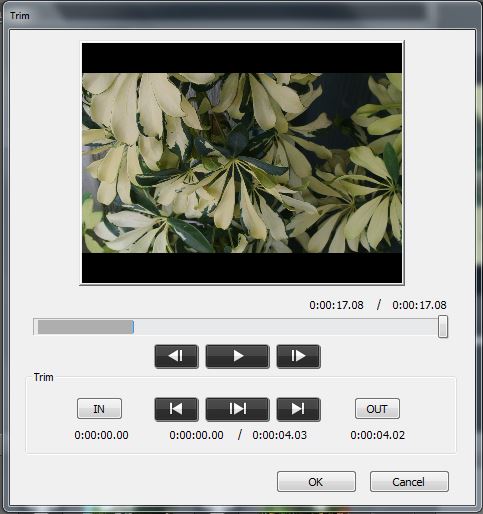Screen dimensions: 483x514
Task: Click the blue out marker on the seek bar
Action: (x=133, y=327)
